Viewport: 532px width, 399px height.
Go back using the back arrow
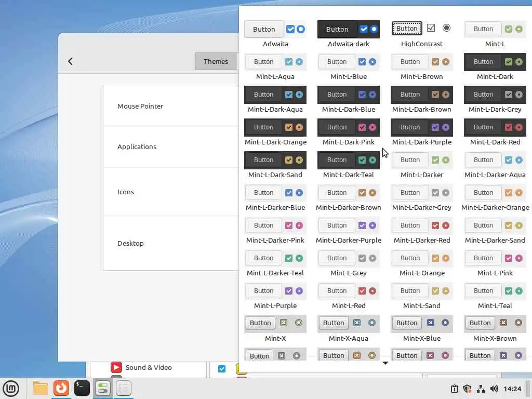(x=70, y=61)
